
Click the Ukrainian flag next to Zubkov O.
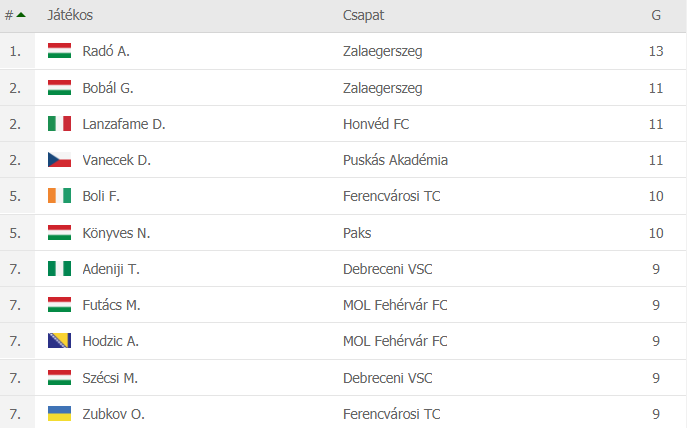tap(59, 413)
